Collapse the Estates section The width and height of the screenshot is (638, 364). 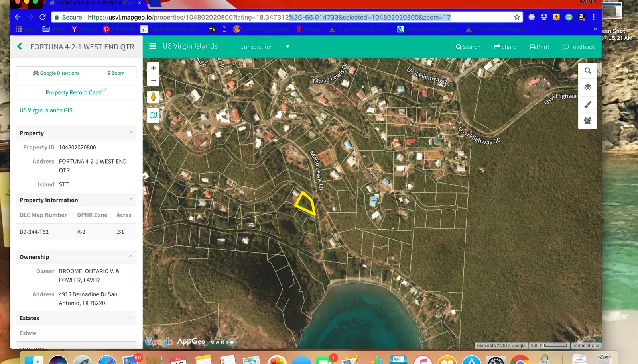(131, 318)
